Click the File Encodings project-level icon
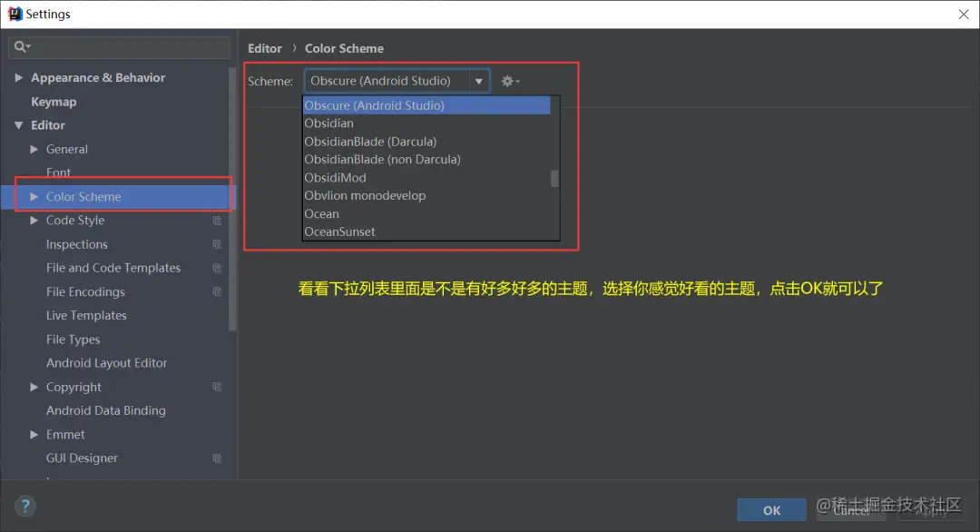 (217, 292)
